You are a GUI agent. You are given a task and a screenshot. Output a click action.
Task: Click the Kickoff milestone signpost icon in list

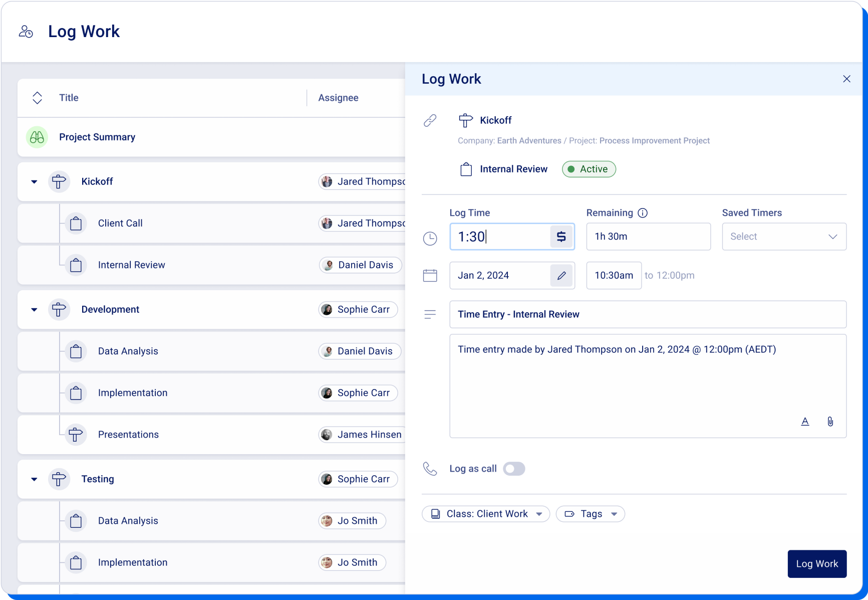click(59, 181)
